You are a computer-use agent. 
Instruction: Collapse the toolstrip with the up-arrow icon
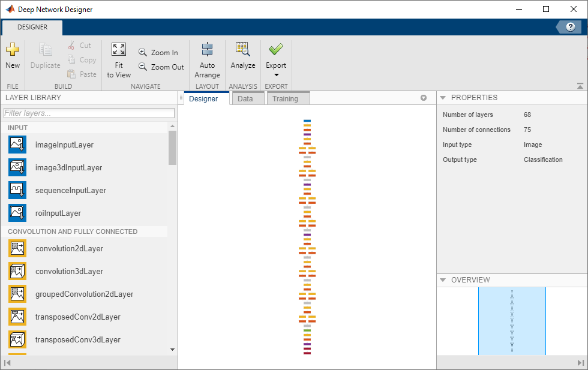pos(580,86)
